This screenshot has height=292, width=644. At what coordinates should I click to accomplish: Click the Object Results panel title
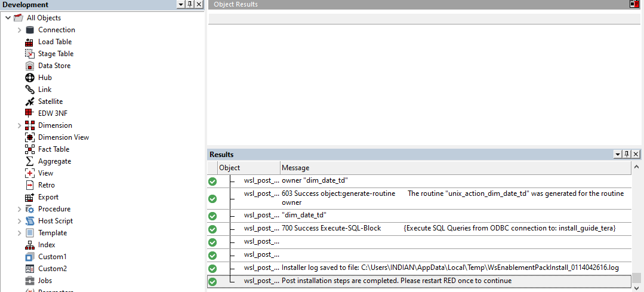tap(236, 4)
